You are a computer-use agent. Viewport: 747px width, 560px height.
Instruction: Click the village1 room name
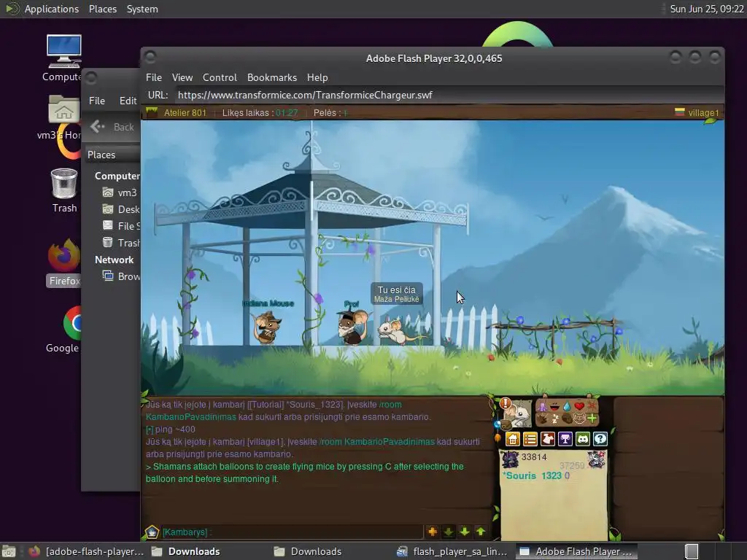[703, 113]
